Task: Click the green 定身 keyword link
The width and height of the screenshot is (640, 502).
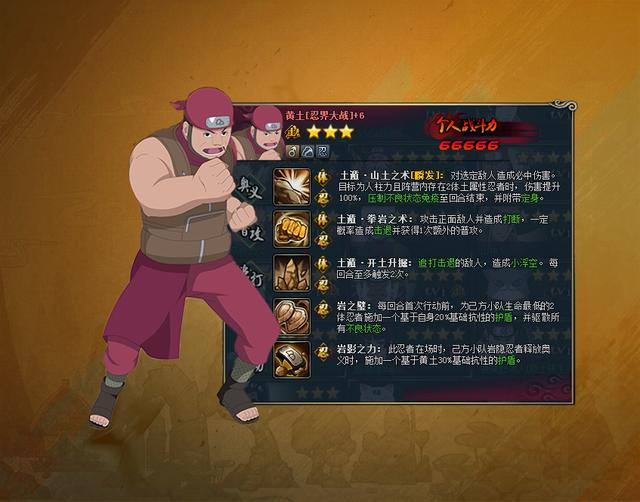Action: pos(531,198)
